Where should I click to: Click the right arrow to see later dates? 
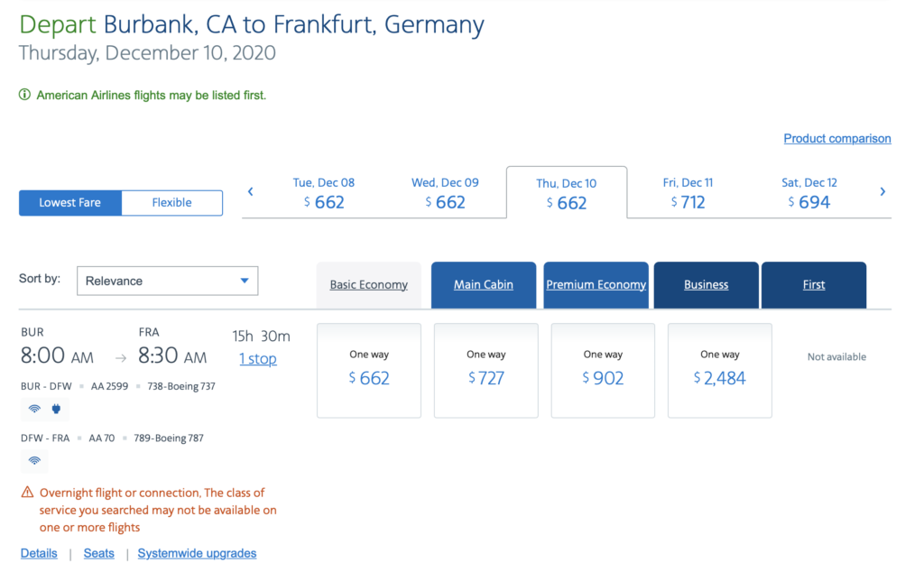(x=882, y=191)
